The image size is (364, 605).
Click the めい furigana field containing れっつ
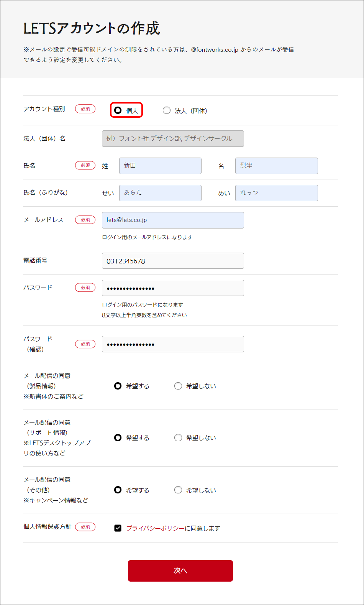pyautogui.click(x=276, y=193)
